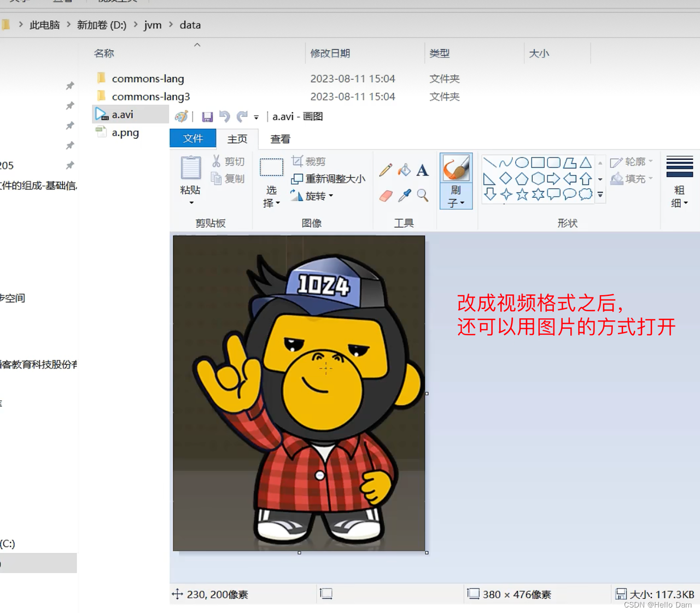Choose the Rounded rectangular callout shape
The width and height of the screenshot is (700, 613).
[x=553, y=194]
